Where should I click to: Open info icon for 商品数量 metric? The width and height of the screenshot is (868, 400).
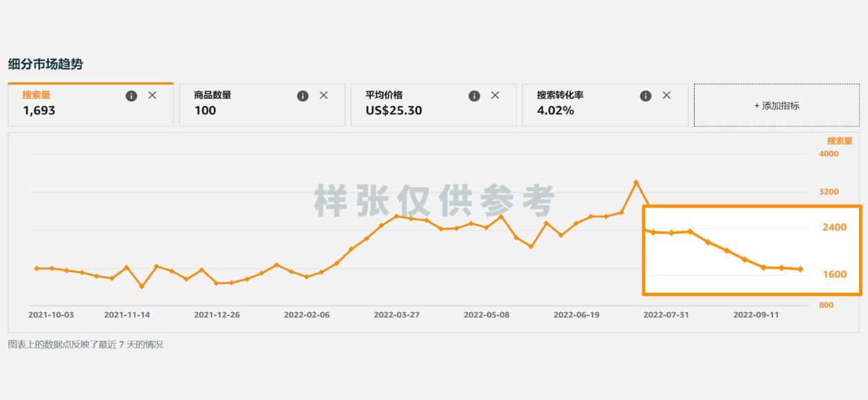[x=303, y=96]
